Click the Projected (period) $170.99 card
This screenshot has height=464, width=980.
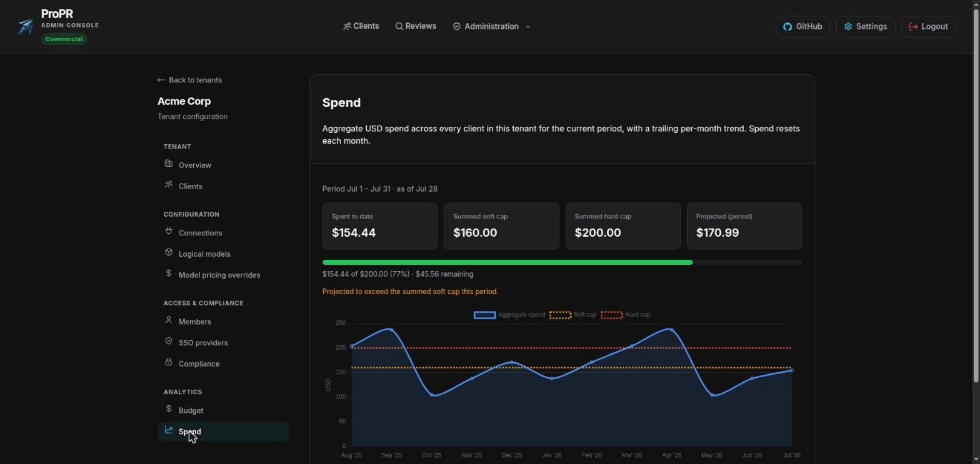click(x=744, y=226)
